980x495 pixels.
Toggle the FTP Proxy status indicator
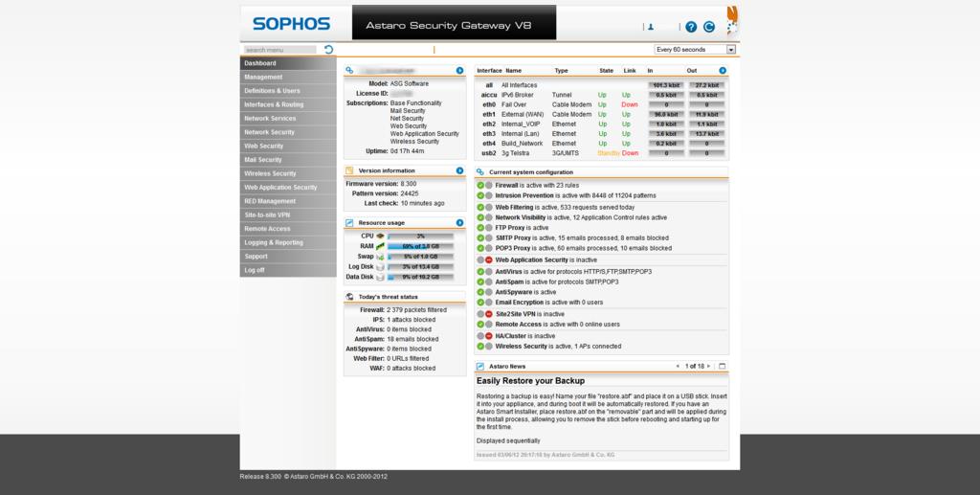coord(484,228)
